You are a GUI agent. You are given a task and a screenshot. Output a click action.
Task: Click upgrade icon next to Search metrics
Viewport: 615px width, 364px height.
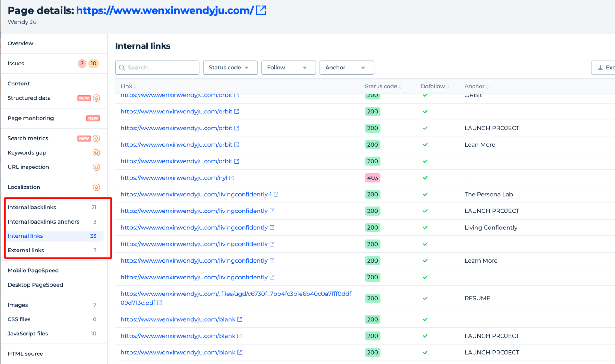pos(96,138)
